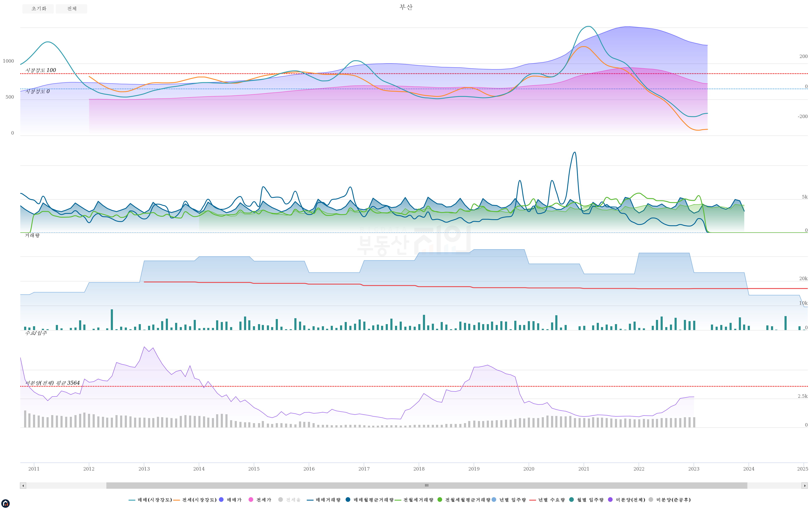Click the scrollbar left arrow
The image size is (812, 512).
(23, 486)
